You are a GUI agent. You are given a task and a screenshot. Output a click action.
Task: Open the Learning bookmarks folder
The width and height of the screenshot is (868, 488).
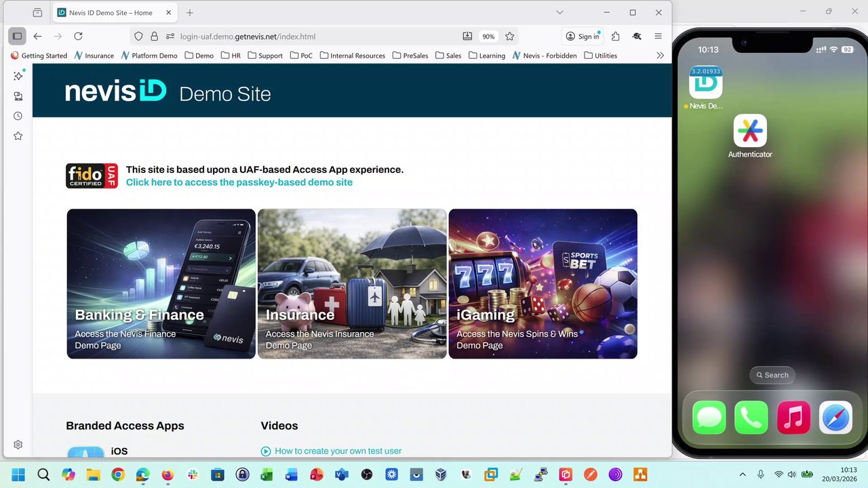[486, 56]
